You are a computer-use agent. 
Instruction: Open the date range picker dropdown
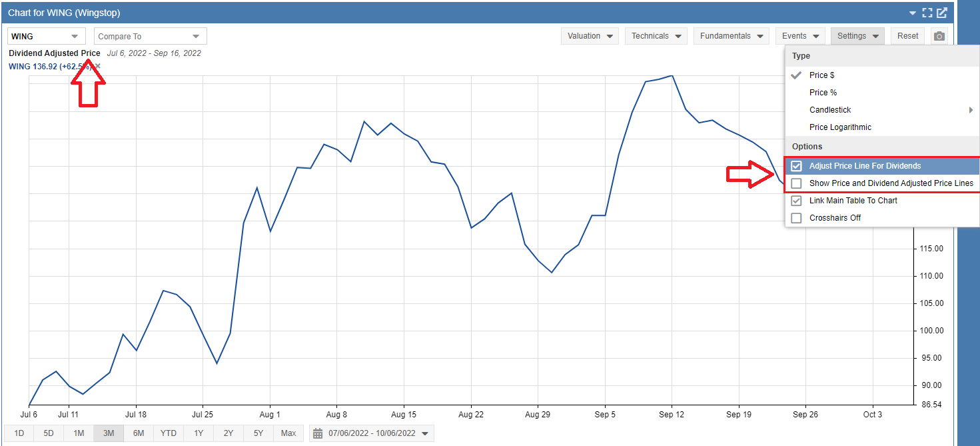(x=372, y=433)
